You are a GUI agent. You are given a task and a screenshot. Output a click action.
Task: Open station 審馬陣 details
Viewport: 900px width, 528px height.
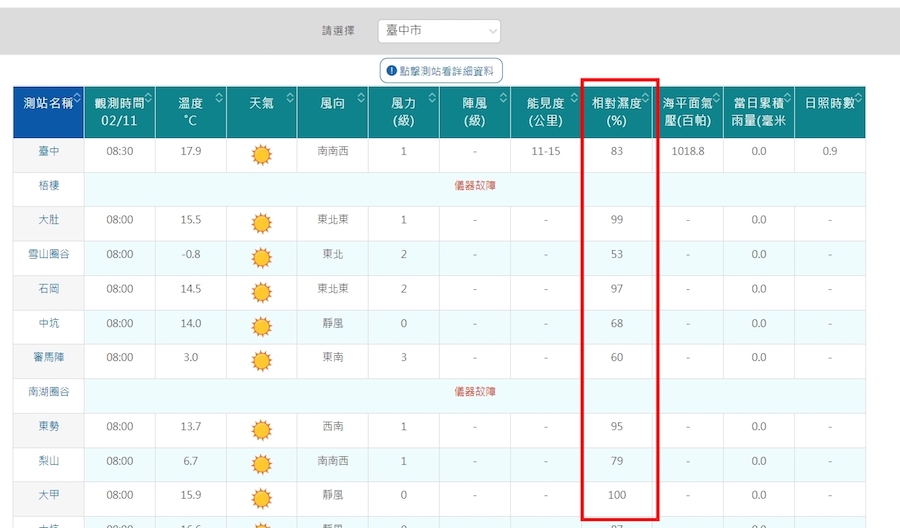[x=49, y=357]
